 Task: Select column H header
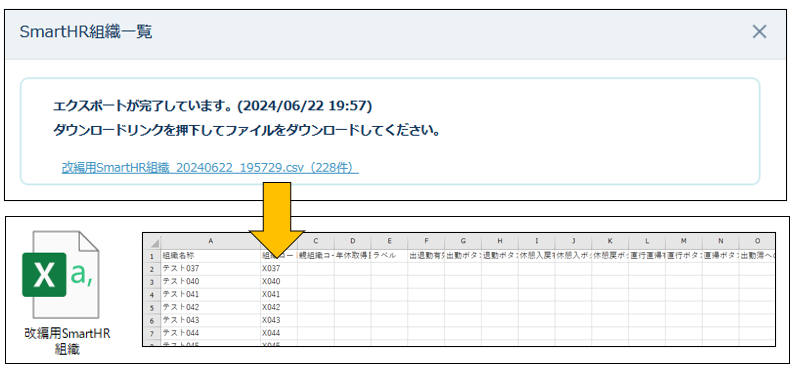coord(500,242)
